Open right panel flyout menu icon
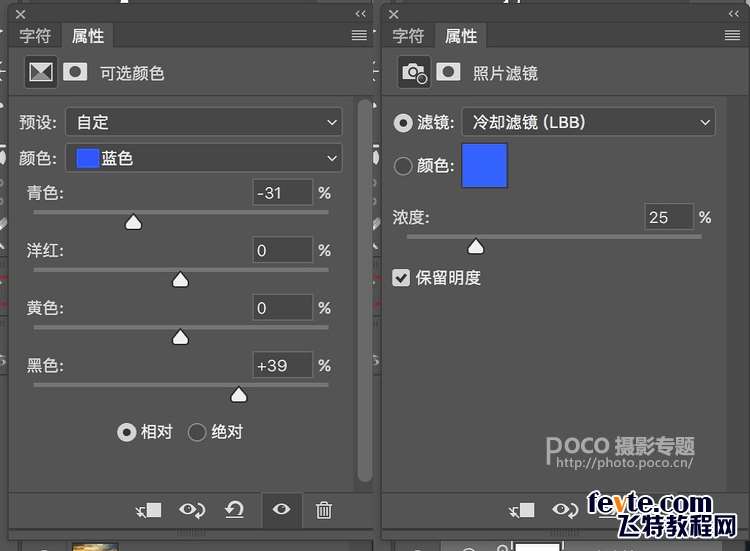 [732, 35]
